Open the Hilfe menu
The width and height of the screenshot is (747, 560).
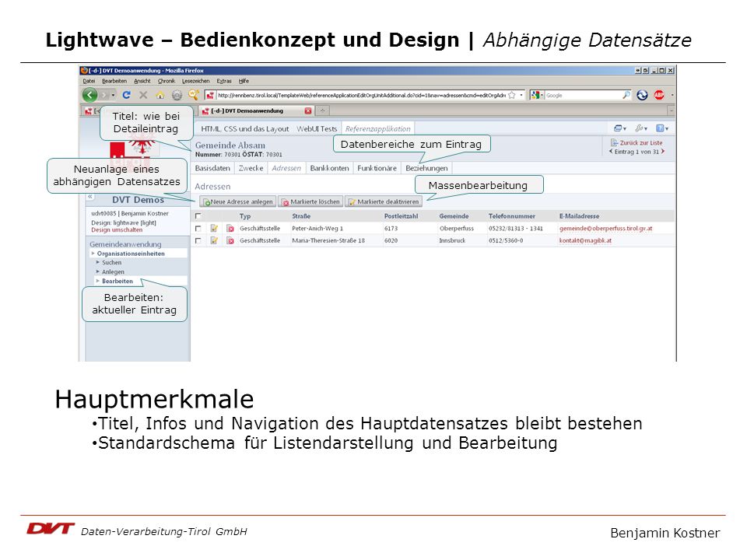[x=244, y=81]
